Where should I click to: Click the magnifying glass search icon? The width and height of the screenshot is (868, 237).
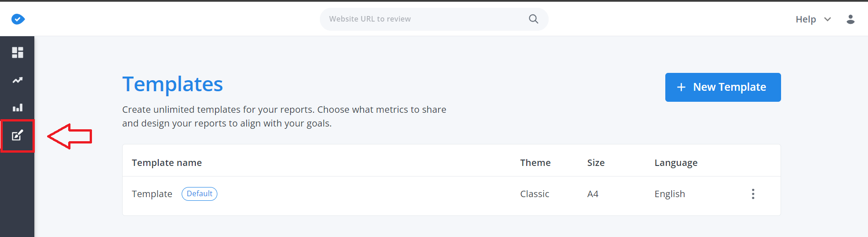[x=534, y=19]
